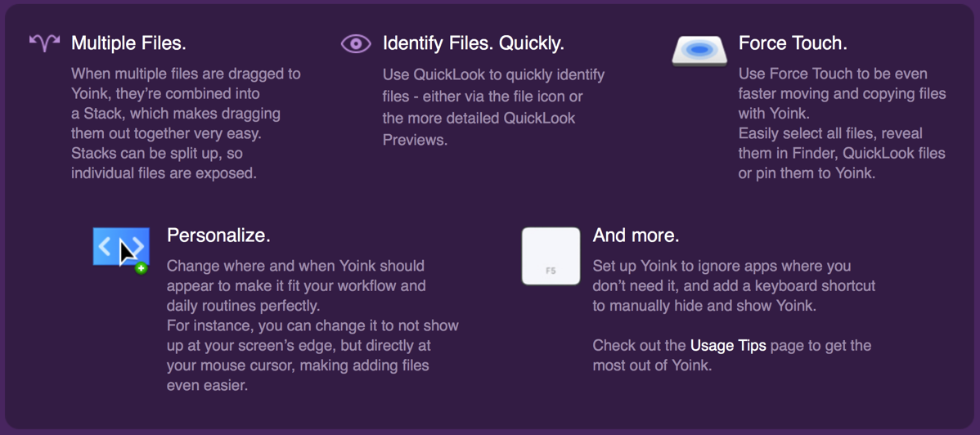Click the Multiple Files split-arrow icon
The height and width of the screenshot is (435, 980).
[x=45, y=43]
